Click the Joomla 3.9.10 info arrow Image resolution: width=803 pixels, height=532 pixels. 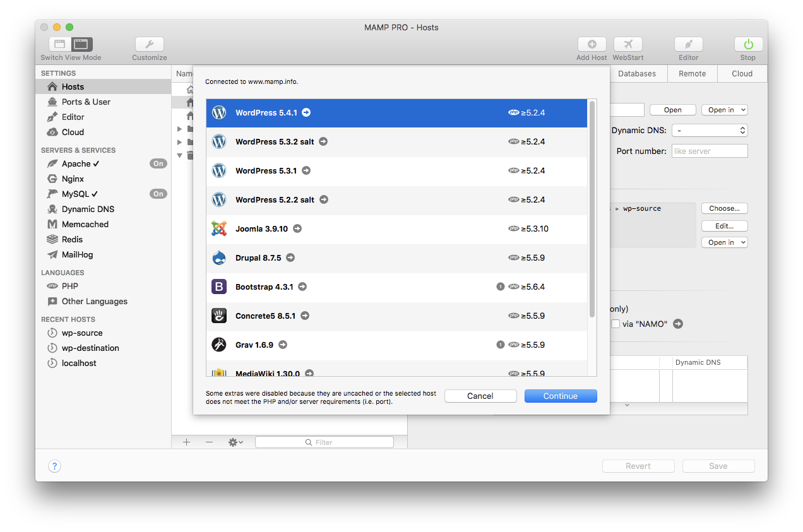(297, 229)
